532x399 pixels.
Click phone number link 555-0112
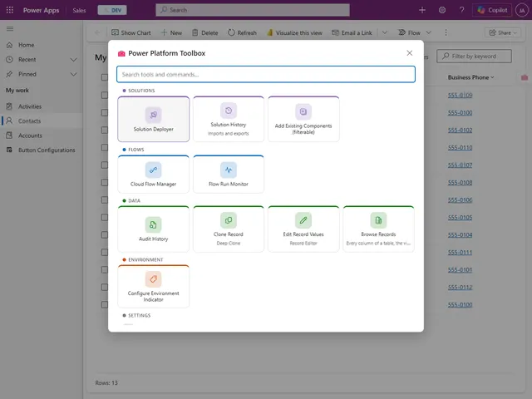pyautogui.click(x=460, y=288)
